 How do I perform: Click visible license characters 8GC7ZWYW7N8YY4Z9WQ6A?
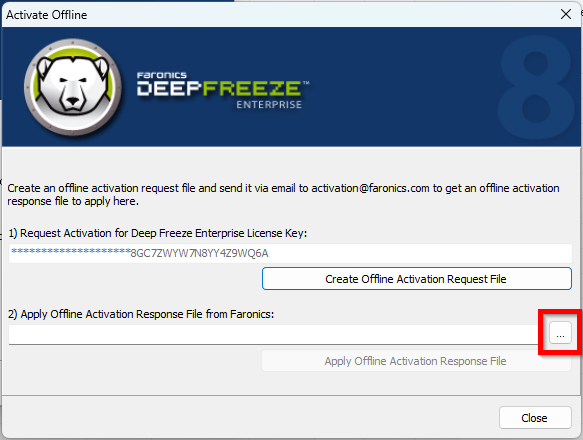point(199,254)
